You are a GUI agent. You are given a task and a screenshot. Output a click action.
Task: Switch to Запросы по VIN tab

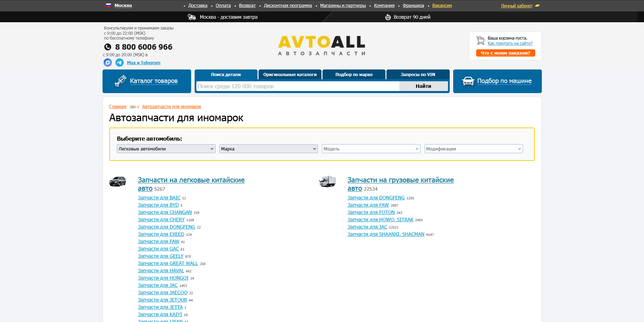click(418, 74)
